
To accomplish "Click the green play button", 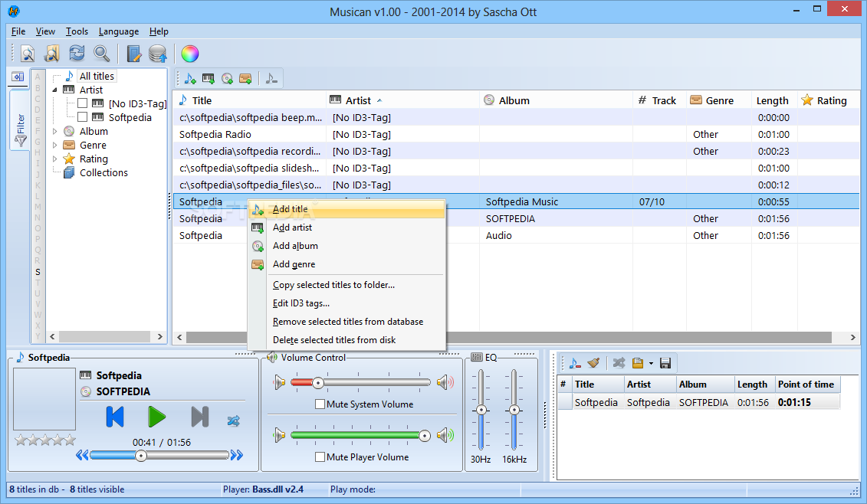I will (x=157, y=417).
